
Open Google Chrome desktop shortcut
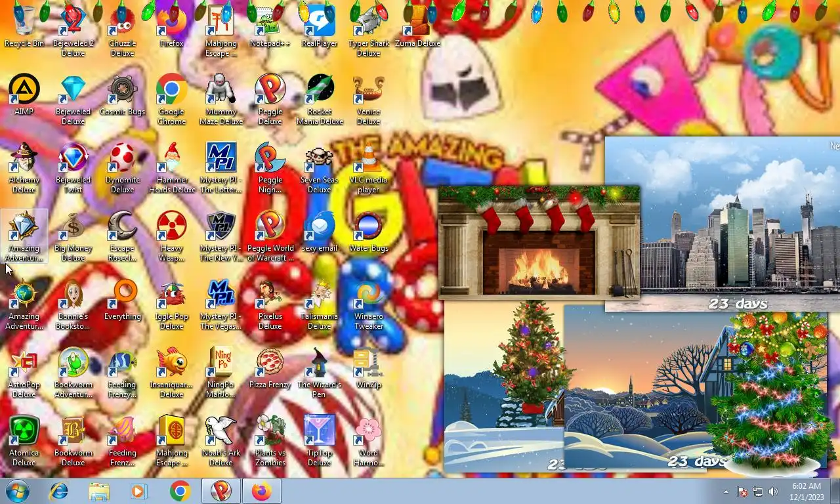click(172, 99)
